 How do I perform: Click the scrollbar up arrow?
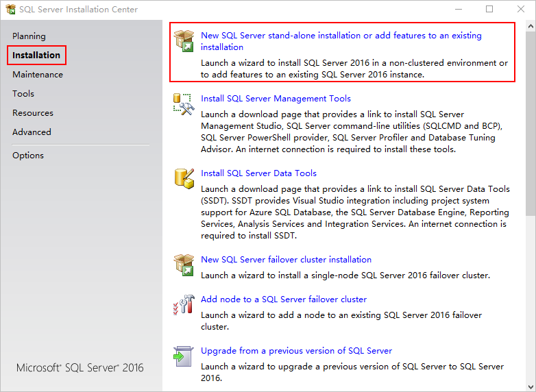pyautogui.click(x=531, y=26)
